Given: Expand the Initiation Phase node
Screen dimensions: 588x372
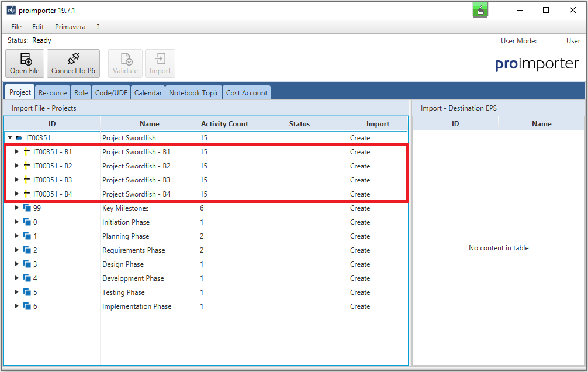Looking at the screenshot, I should (x=16, y=222).
